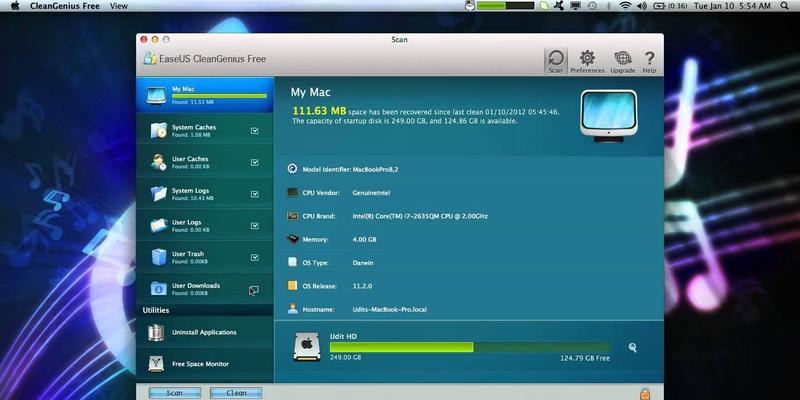Image resolution: width=800 pixels, height=400 pixels.
Task: Uncheck the User Trash checkbox
Action: pyautogui.click(x=255, y=257)
